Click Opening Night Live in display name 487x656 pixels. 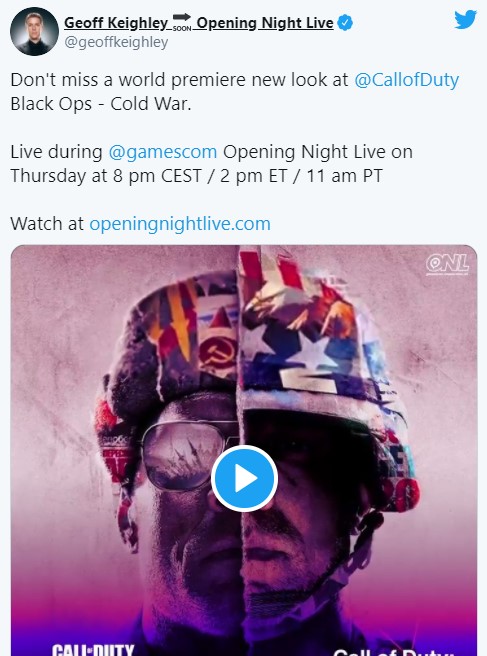(x=265, y=23)
